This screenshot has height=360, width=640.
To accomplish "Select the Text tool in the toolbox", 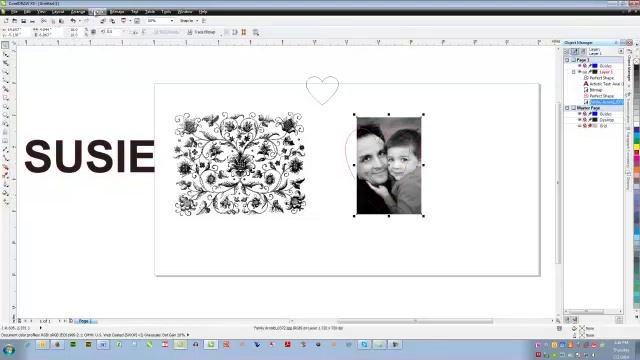I will [x=5, y=132].
